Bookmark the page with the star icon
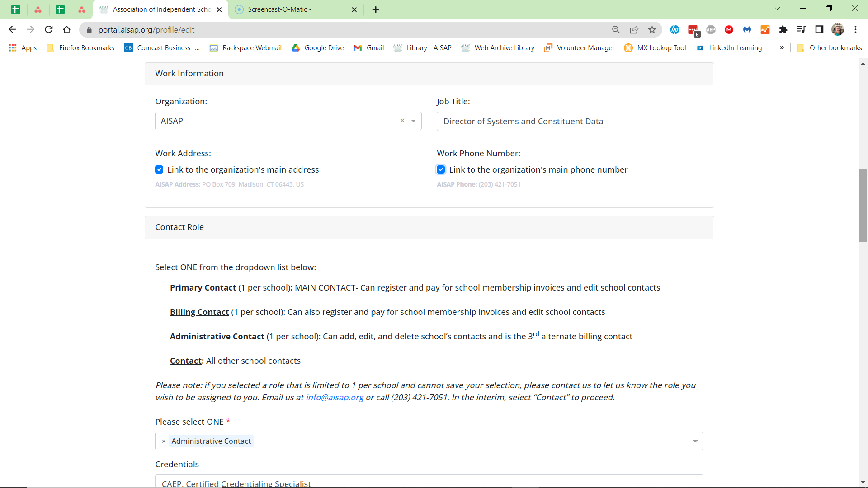868x488 pixels. 652,30
